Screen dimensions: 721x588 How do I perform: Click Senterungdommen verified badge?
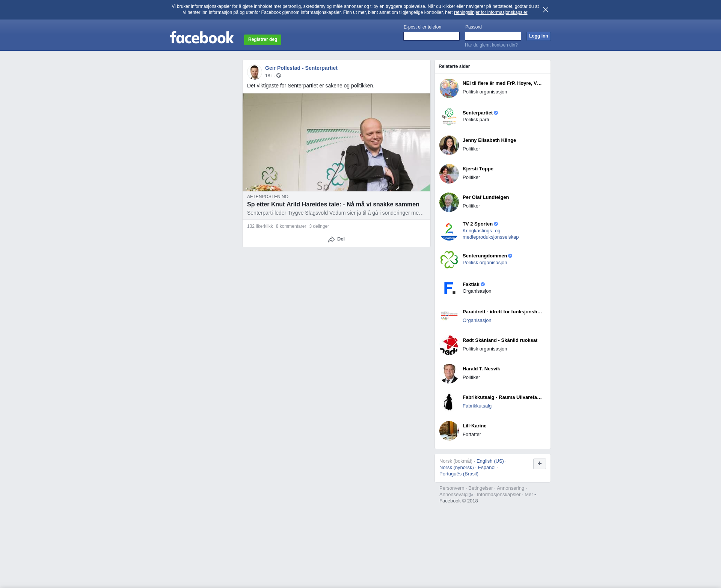click(x=510, y=256)
